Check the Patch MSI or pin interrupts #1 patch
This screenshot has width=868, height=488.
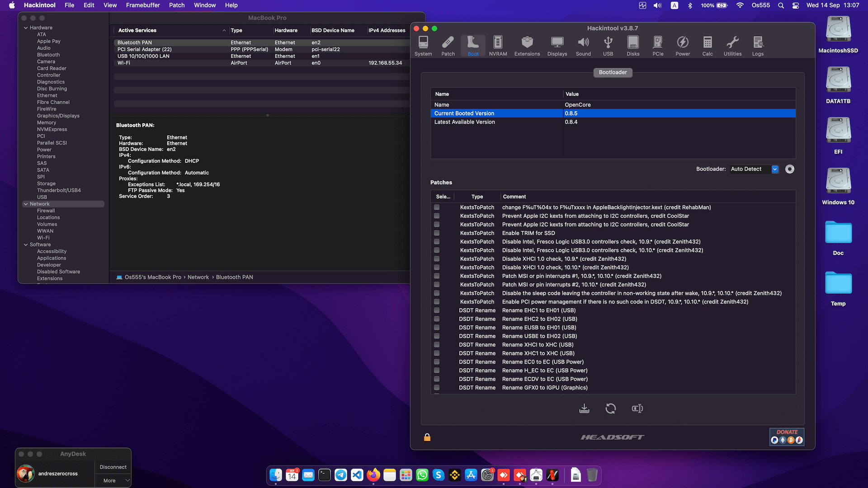click(437, 276)
